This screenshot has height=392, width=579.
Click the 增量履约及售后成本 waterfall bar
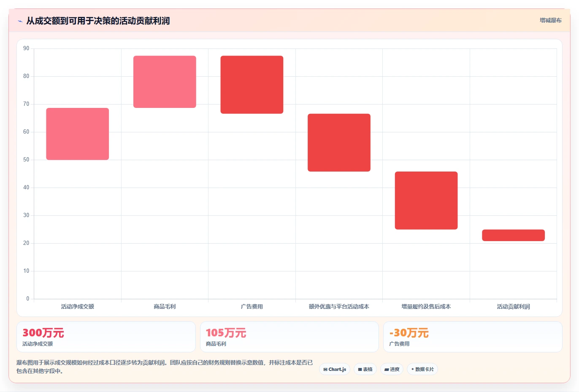tap(426, 201)
